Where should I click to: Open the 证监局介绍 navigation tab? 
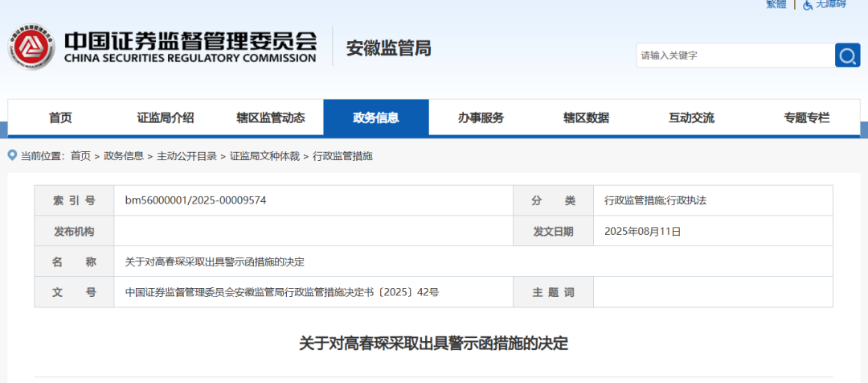pos(166,117)
